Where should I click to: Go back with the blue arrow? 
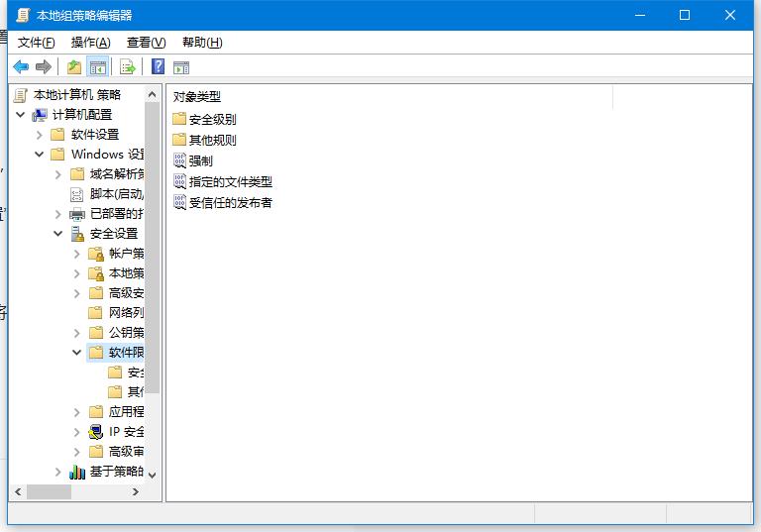tap(21, 66)
